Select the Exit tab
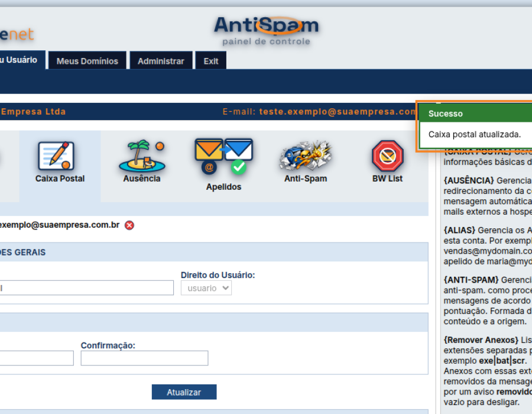Viewport: 532px width, 414px height. (210, 61)
